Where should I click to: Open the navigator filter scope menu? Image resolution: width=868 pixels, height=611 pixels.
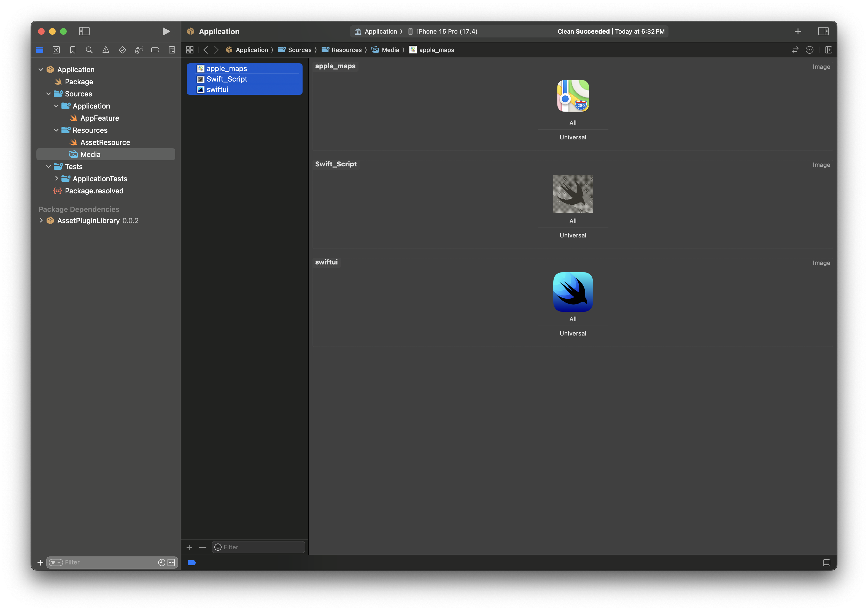point(56,563)
